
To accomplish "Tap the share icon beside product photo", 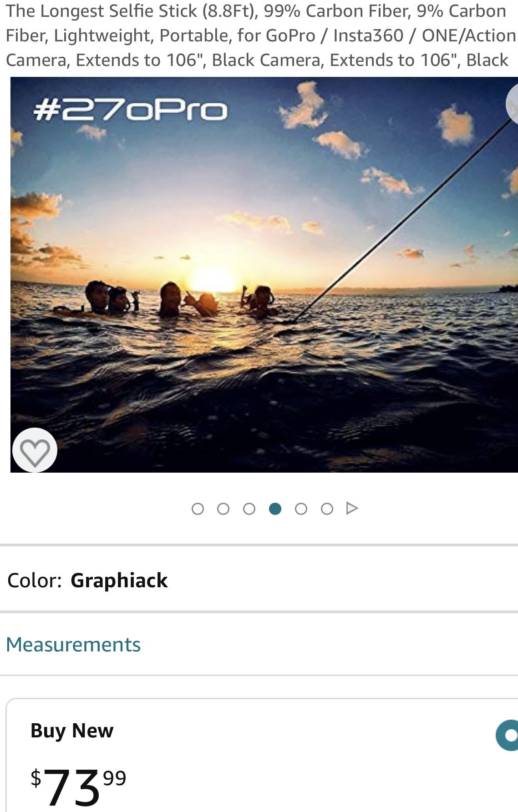I will [513, 104].
